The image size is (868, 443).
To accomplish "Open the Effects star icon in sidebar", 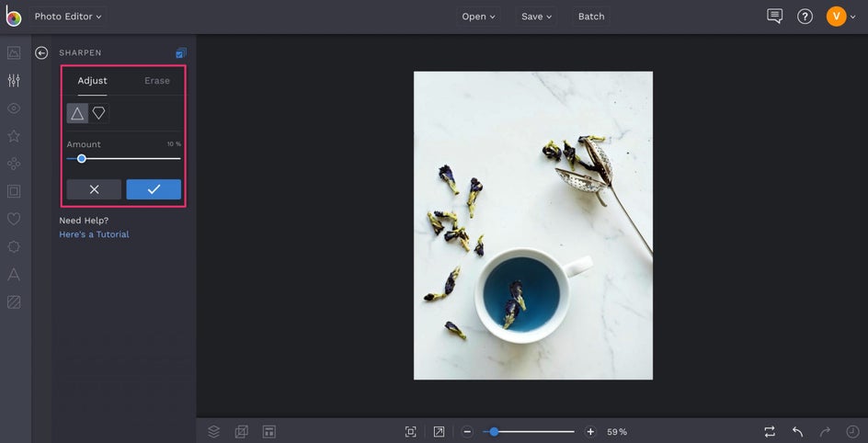I will pyautogui.click(x=14, y=136).
